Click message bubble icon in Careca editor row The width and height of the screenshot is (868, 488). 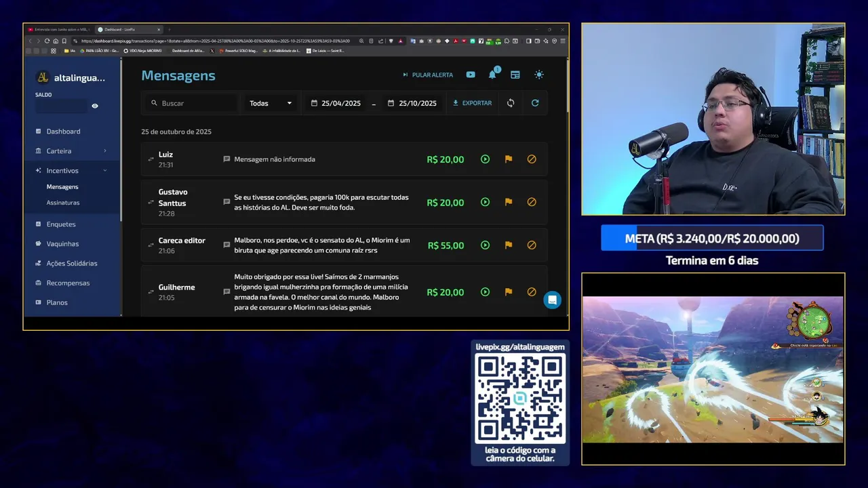point(226,245)
